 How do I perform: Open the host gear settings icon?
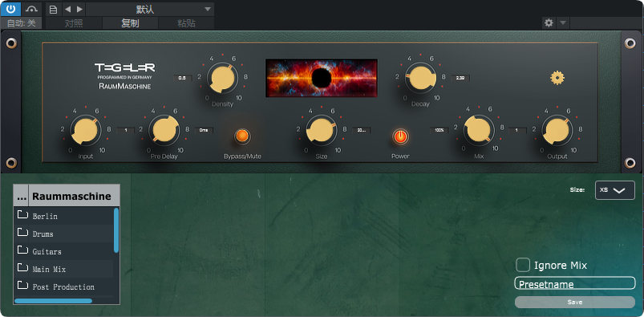click(549, 22)
